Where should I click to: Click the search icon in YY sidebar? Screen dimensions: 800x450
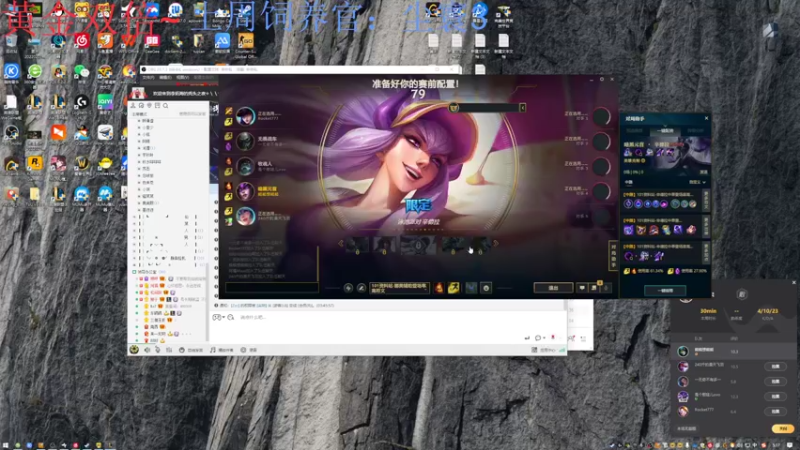tap(165, 106)
